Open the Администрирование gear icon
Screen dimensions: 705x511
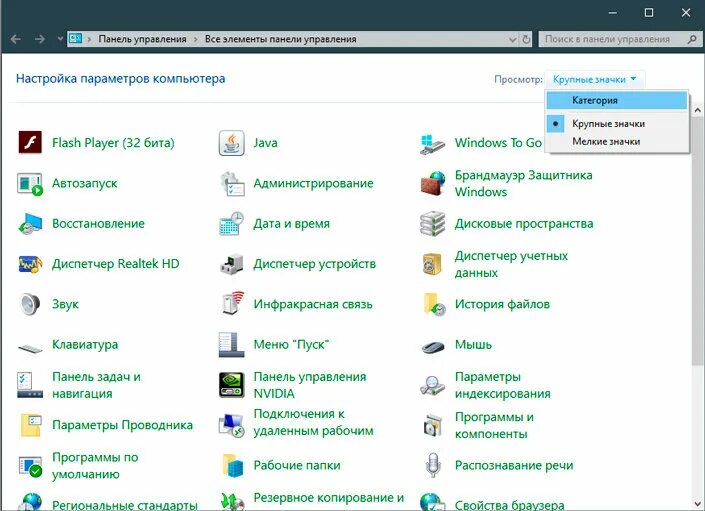point(232,183)
